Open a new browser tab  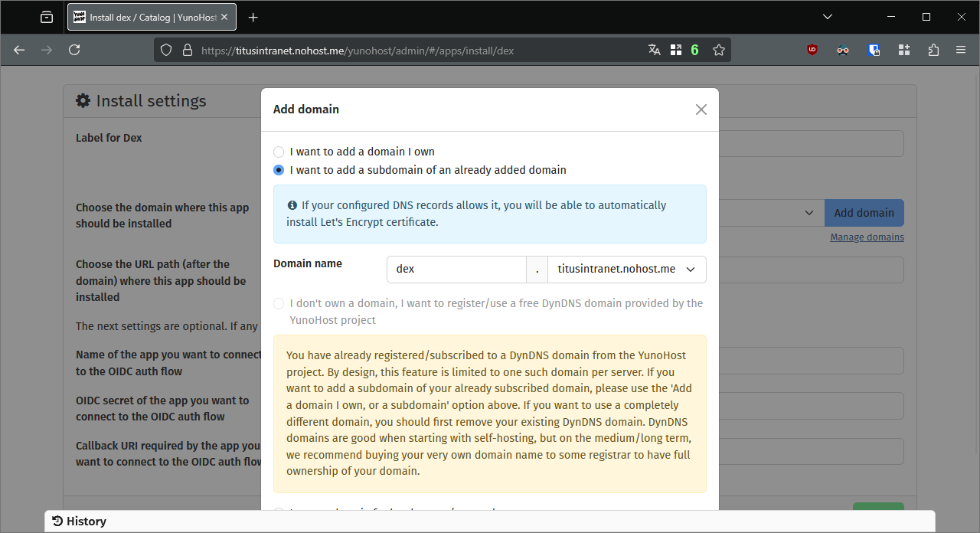coord(253,17)
